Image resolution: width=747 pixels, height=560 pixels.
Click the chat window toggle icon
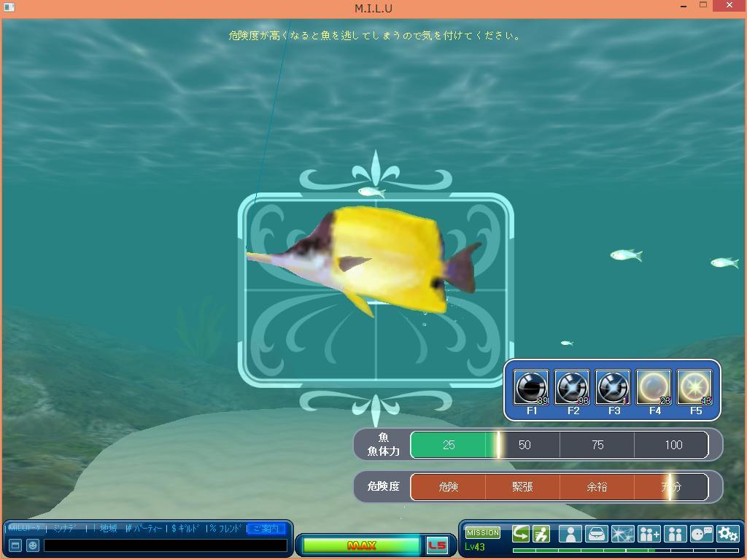coord(15,545)
